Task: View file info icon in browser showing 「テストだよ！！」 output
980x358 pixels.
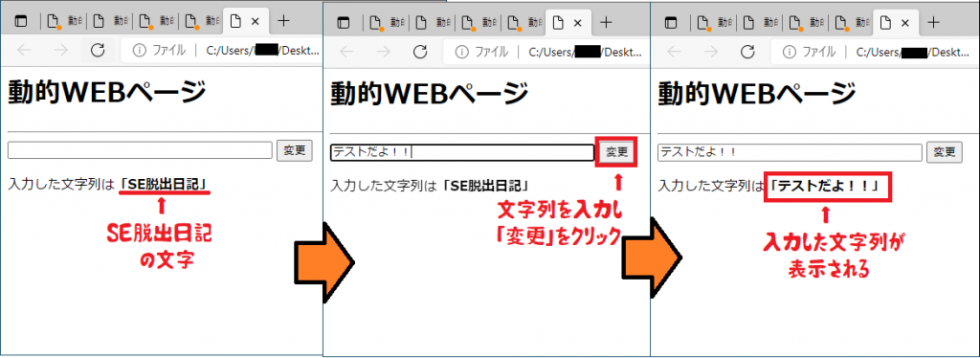Action: click(x=789, y=53)
